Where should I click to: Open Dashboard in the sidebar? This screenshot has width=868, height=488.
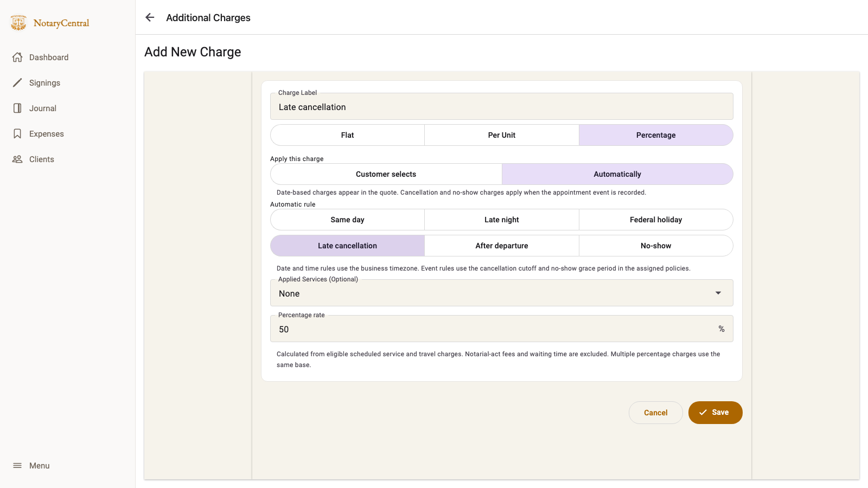(49, 57)
